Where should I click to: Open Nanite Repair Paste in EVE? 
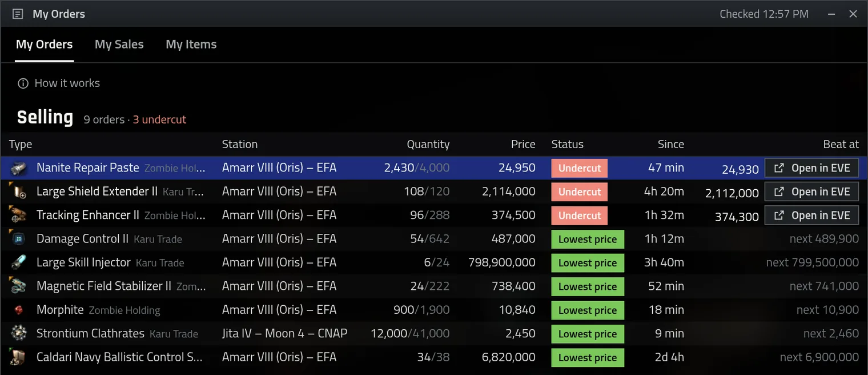(811, 168)
